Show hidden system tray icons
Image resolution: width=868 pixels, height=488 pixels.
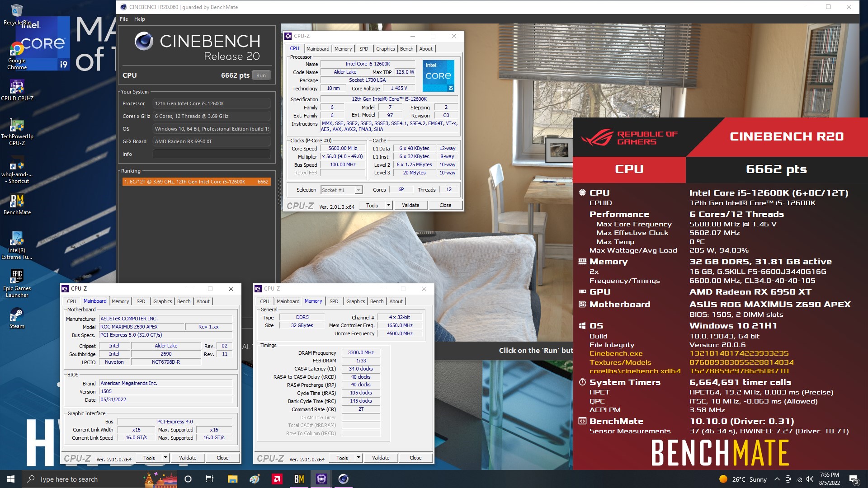[777, 479]
